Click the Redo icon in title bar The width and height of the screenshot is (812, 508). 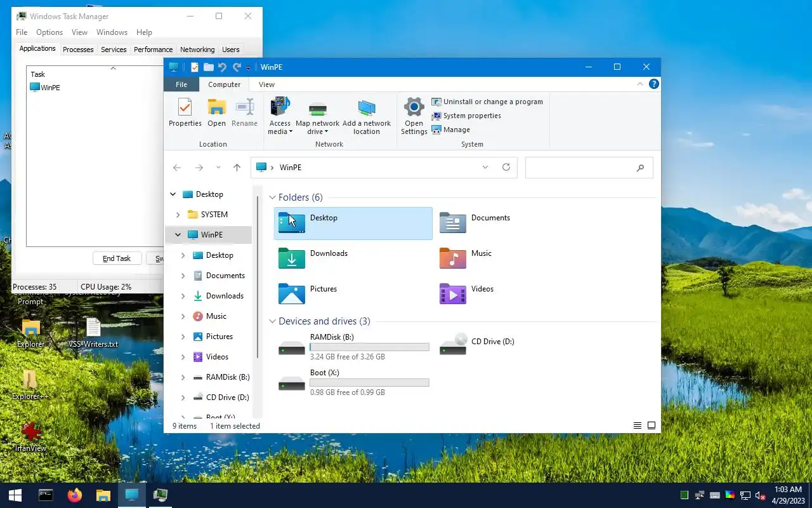pyautogui.click(x=237, y=67)
